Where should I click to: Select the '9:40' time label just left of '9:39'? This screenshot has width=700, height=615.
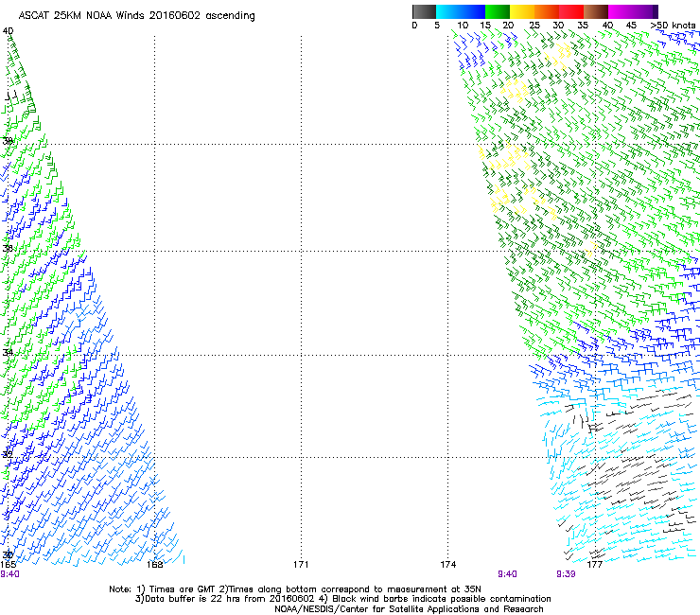(x=507, y=574)
